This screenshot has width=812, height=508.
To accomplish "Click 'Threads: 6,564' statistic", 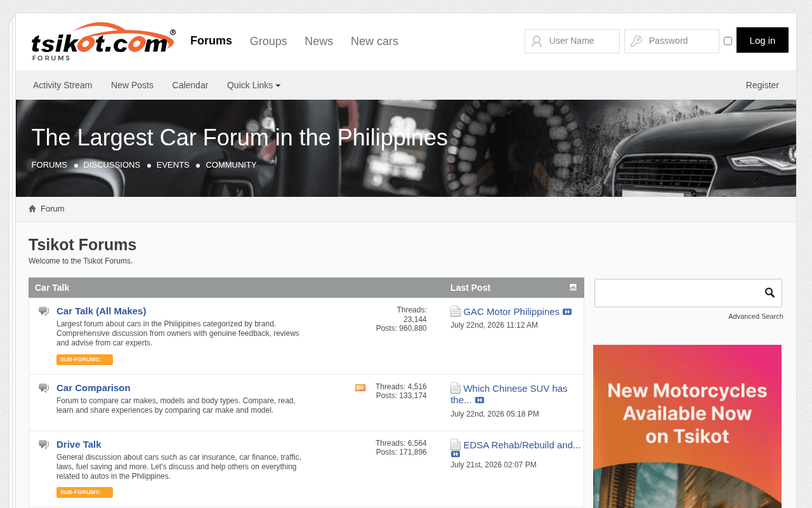I will pyautogui.click(x=401, y=443).
